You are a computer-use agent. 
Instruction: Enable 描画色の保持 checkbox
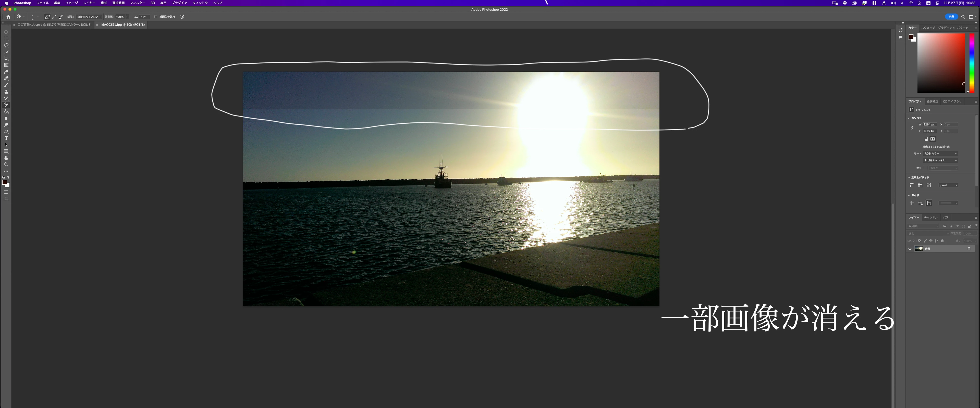click(x=156, y=17)
